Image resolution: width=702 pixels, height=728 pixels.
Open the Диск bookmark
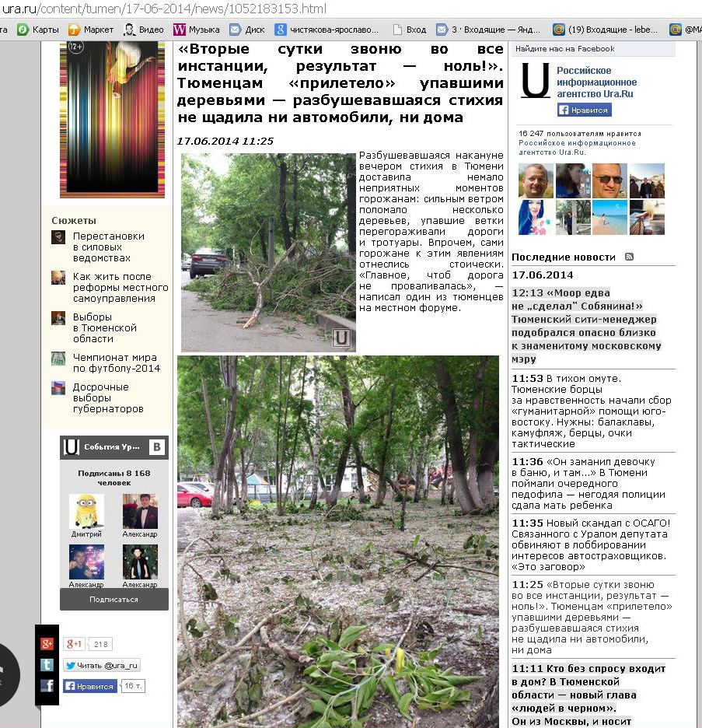247,30
